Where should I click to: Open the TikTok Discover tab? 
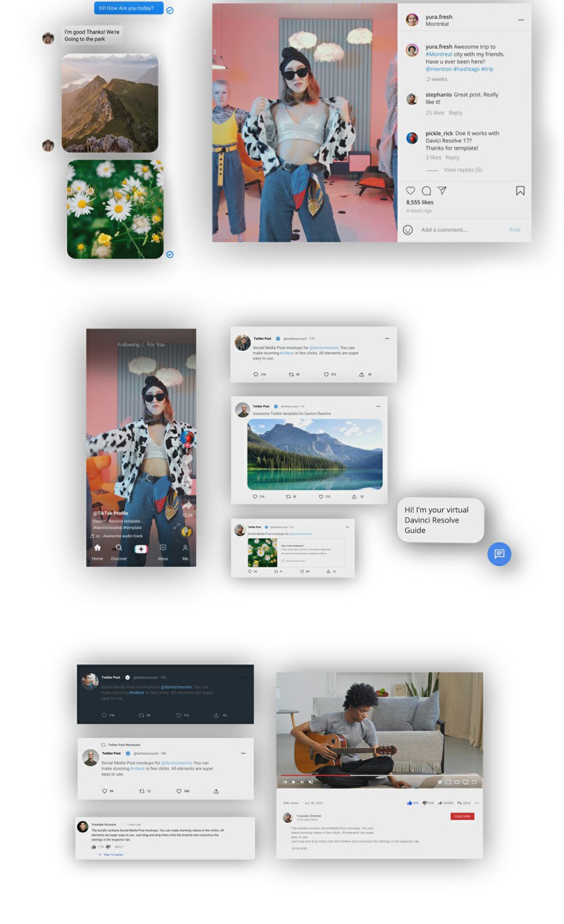[x=119, y=552]
